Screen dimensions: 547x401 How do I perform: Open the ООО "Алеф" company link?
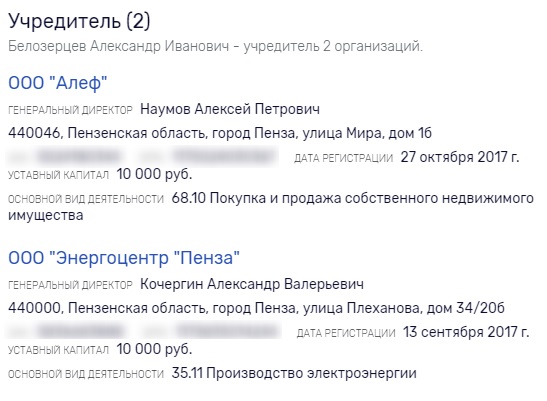(58, 83)
